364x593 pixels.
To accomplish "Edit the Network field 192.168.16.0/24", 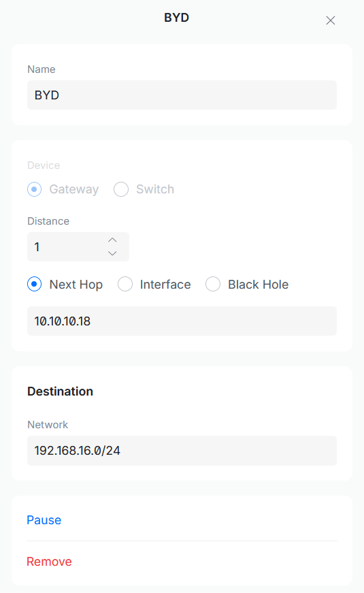I will pos(182,451).
